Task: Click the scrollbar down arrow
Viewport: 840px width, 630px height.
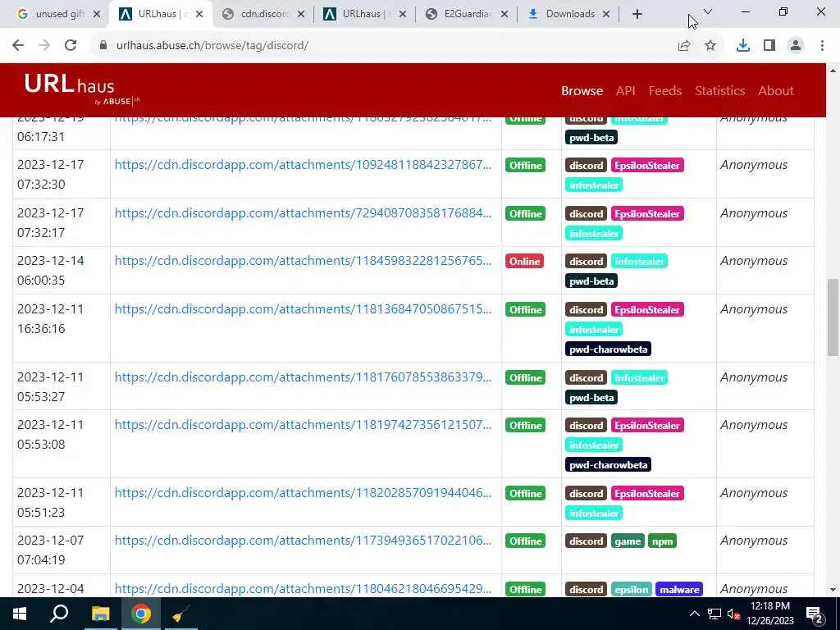Action: 833,590
